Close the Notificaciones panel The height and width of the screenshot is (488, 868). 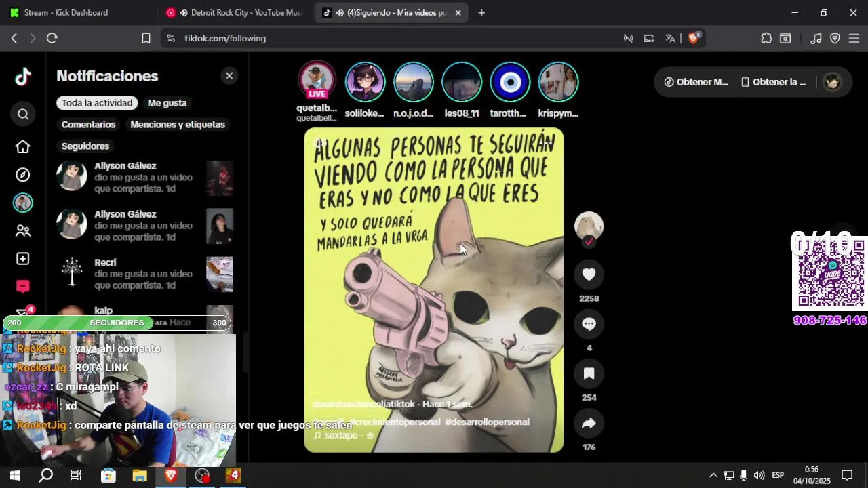[x=229, y=76]
